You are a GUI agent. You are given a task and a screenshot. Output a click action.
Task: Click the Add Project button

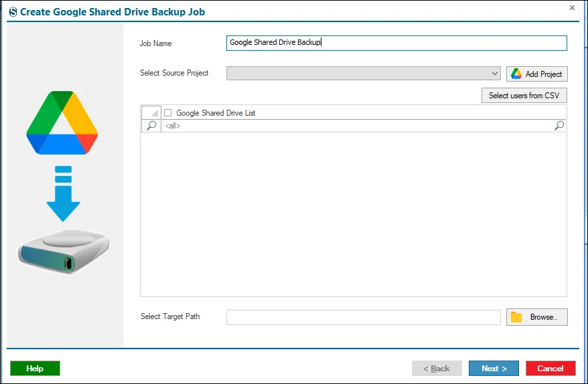[536, 74]
